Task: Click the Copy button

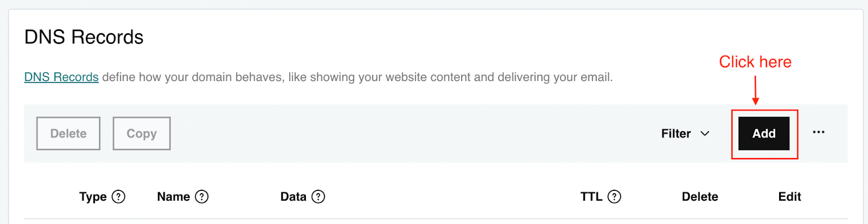Action: click(x=142, y=133)
